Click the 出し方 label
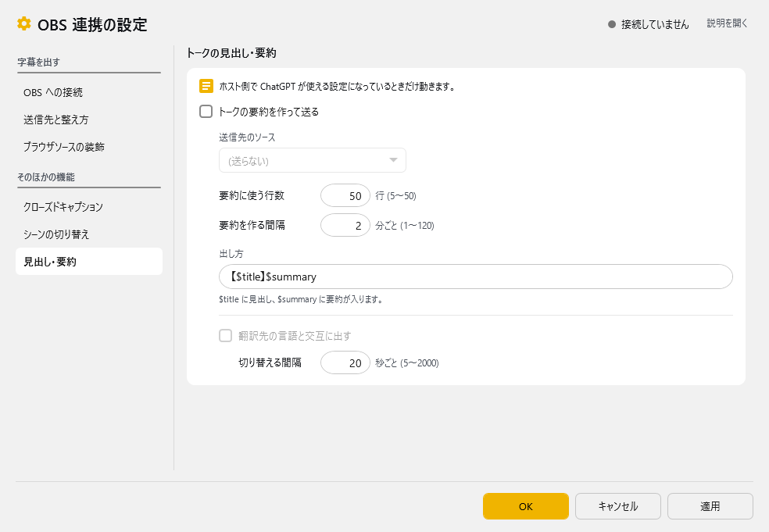Image resolution: width=769 pixels, height=532 pixels. click(231, 253)
